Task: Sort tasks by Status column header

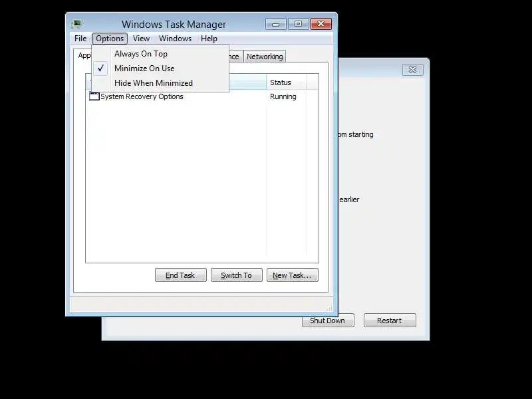Action: pyautogui.click(x=287, y=82)
